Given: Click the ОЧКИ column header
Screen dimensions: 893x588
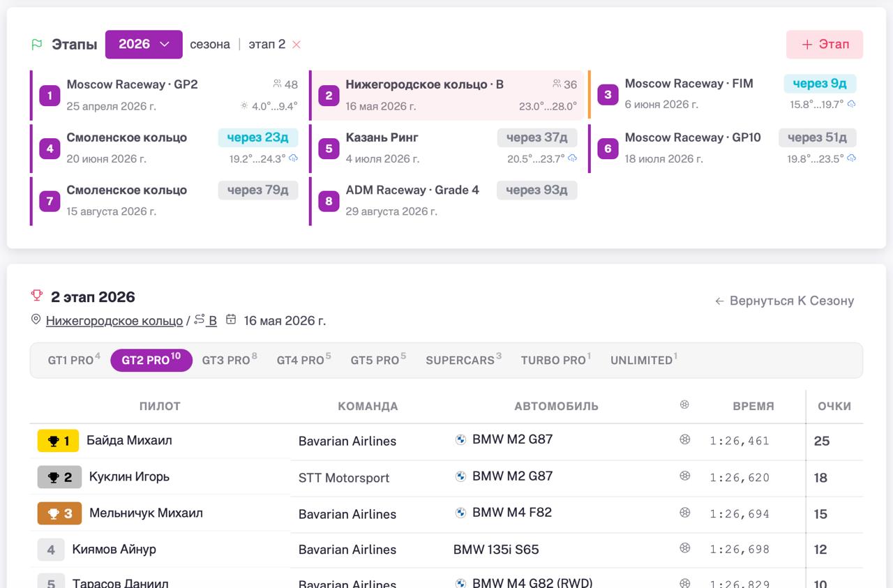Looking at the screenshot, I should coord(834,406).
